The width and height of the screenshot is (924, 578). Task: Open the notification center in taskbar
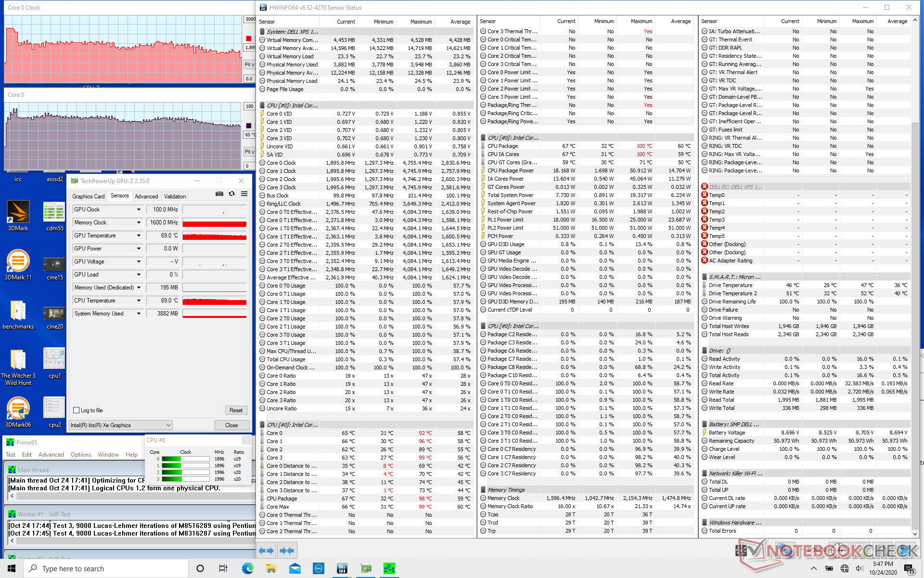(910, 569)
